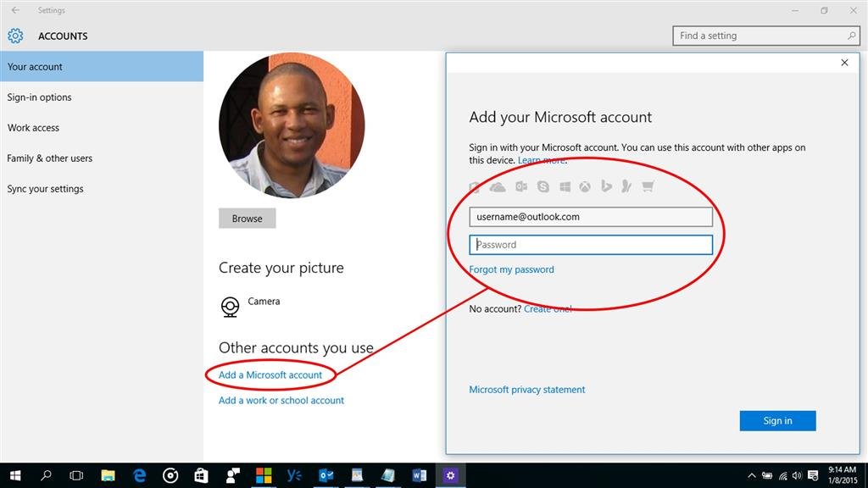Image resolution: width=868 pixels, height=488 pixels.
Task: Select the Store shopping cart icon
Action: tap(647, 186)
